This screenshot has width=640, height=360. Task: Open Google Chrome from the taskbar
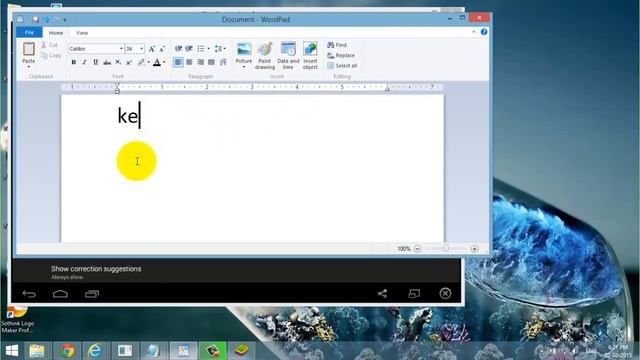68,351
